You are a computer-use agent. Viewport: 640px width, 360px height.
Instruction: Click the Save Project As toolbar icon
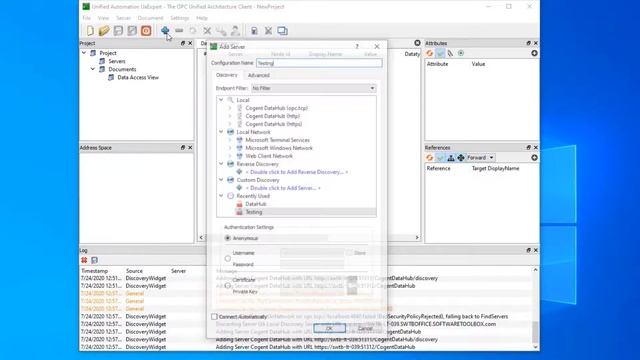tap(132, 31)
